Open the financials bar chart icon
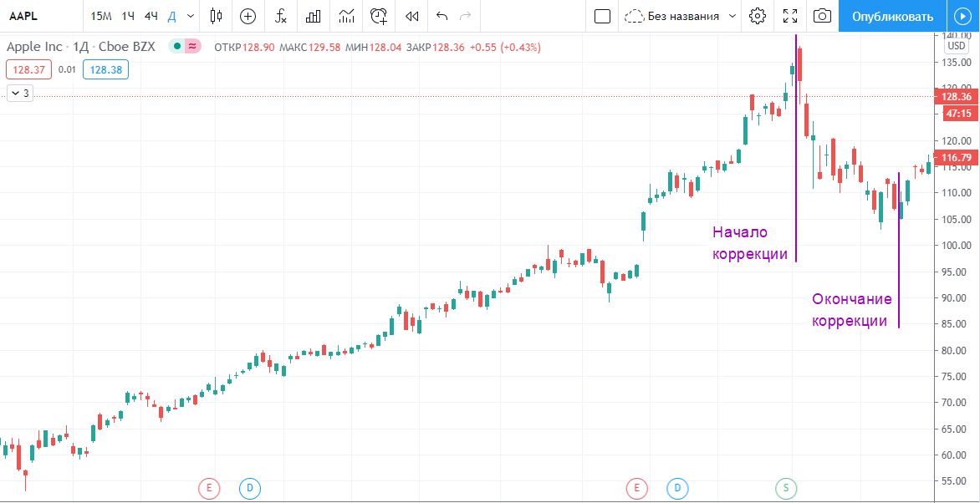The height and width of the screenshot is (503, 980). coord(314,16)
